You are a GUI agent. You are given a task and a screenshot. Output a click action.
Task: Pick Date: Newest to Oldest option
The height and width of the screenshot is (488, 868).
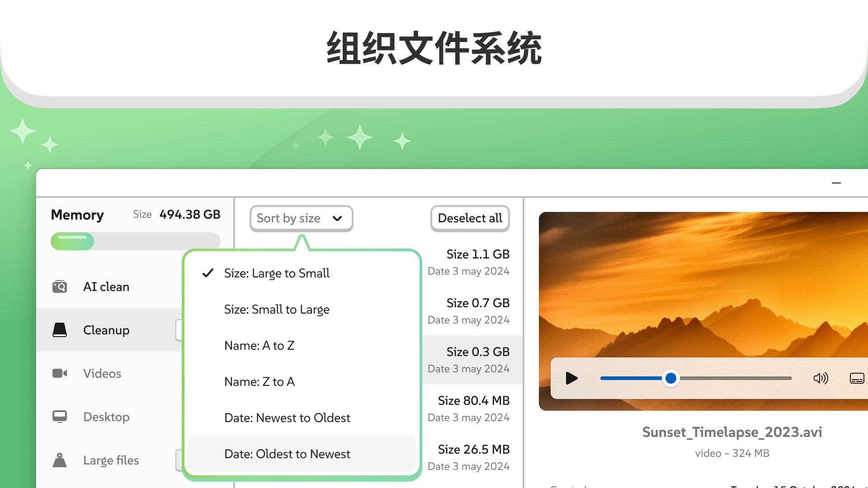[x=287, y=418]
